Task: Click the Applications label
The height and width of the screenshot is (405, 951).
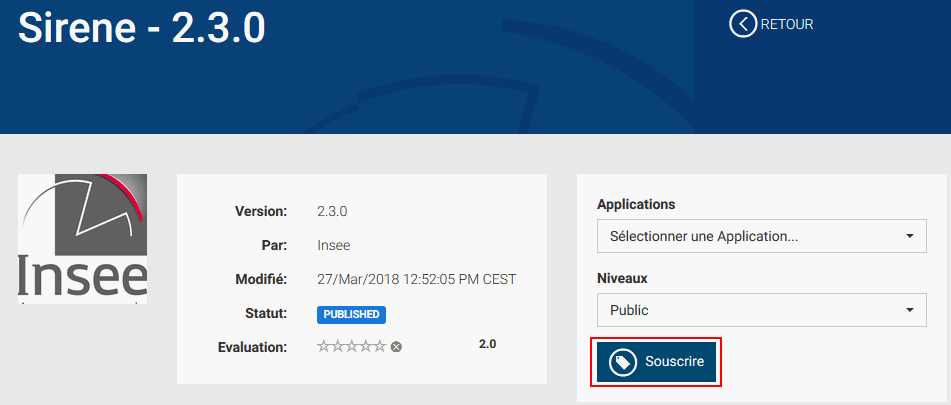Action: tap(636, 204)
